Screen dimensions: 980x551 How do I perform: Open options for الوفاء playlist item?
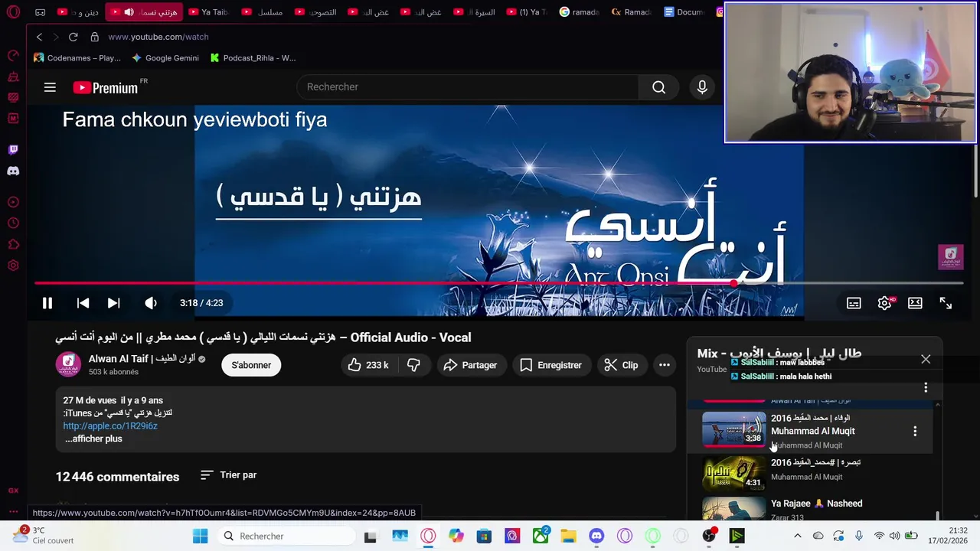[x=915, y=432]
